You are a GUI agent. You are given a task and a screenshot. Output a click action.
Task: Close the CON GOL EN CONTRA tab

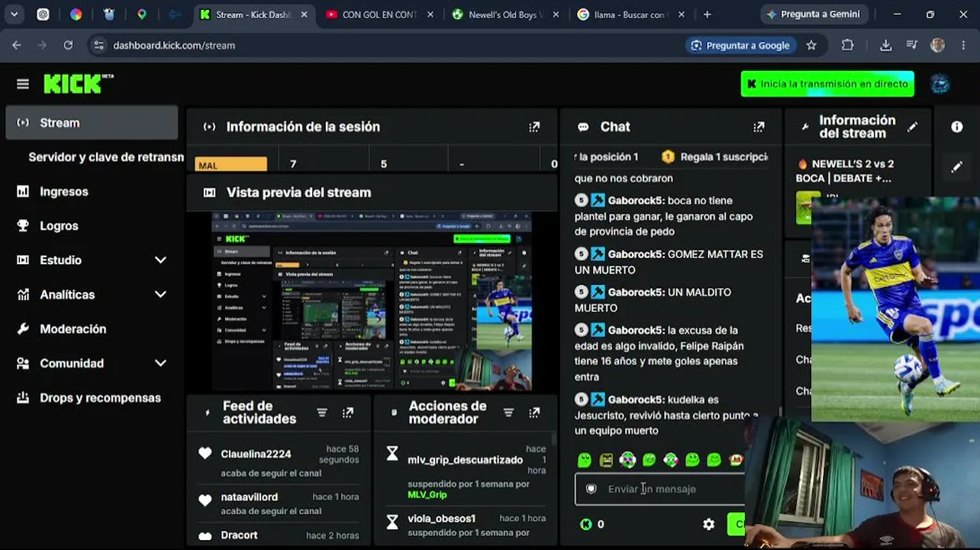click(x=430, y=15)
